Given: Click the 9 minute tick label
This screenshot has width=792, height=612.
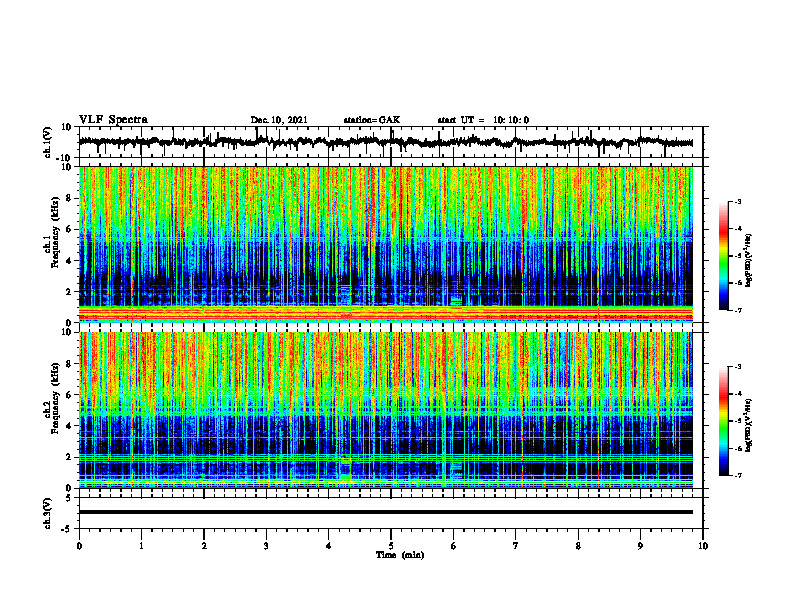Looking at the screenshot, I should point(640,546).
